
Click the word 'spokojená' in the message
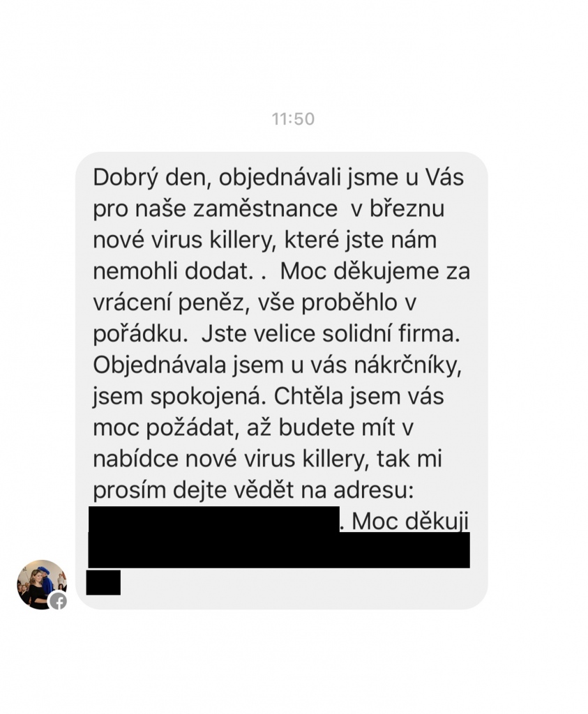(x=208, y=397)
